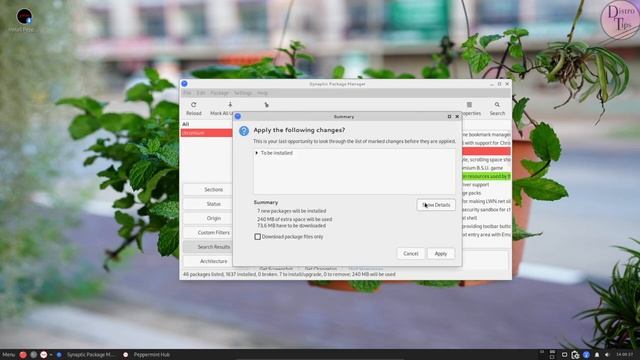Viewport: 640px width, 360px height.
Task: Click '7 new packages will be installed' text
Action: pyautogui.click(x=291, y=211)
